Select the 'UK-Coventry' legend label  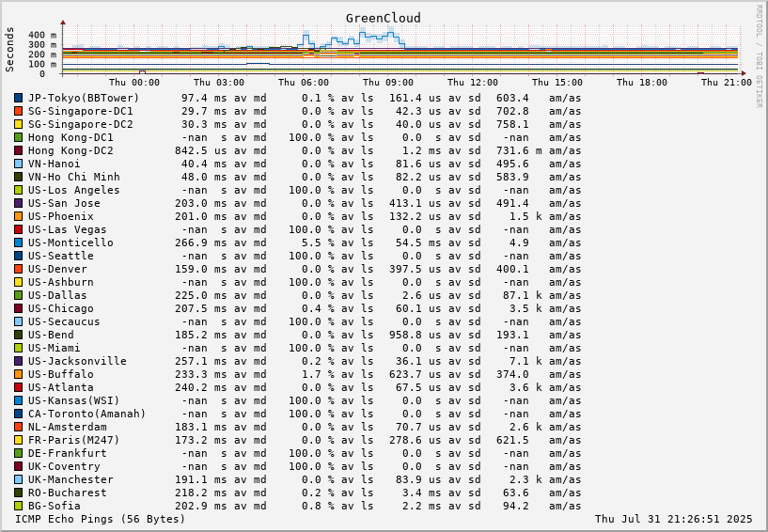pos(64,466)
